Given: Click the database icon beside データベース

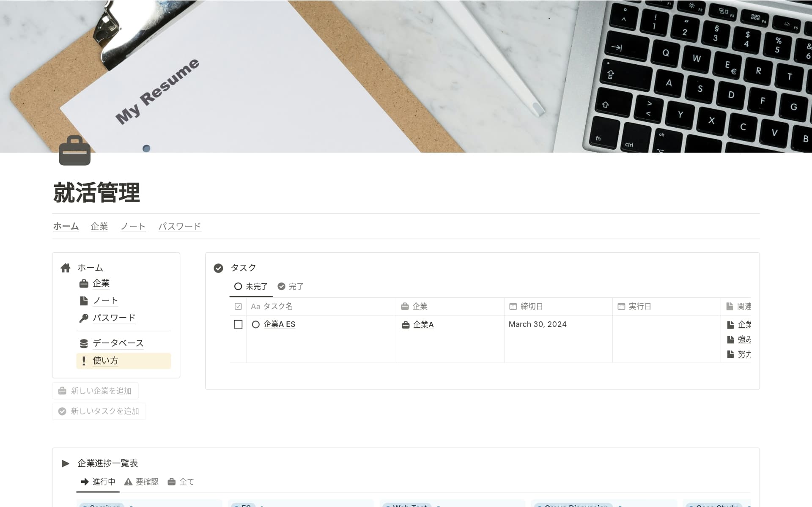Looking at the screenshot, I should pos(84,343).
